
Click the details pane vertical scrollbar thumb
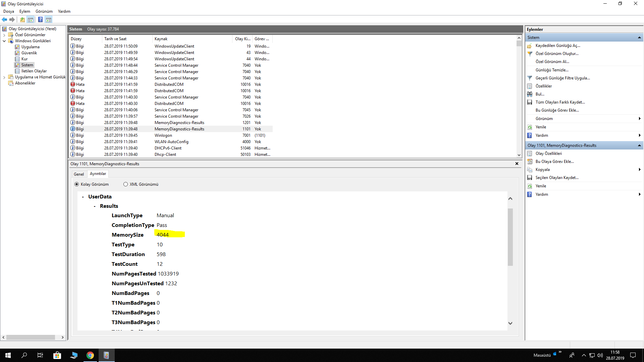510,237
